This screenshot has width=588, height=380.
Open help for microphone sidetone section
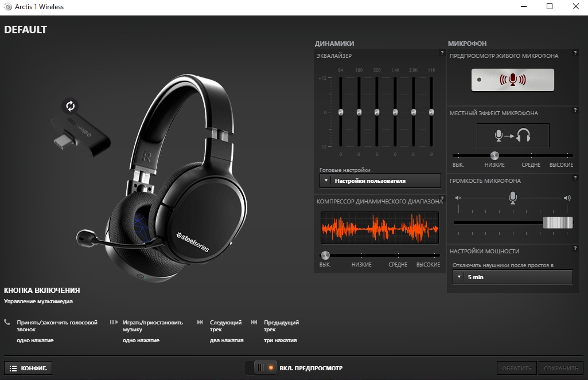[x=575, y=110]
